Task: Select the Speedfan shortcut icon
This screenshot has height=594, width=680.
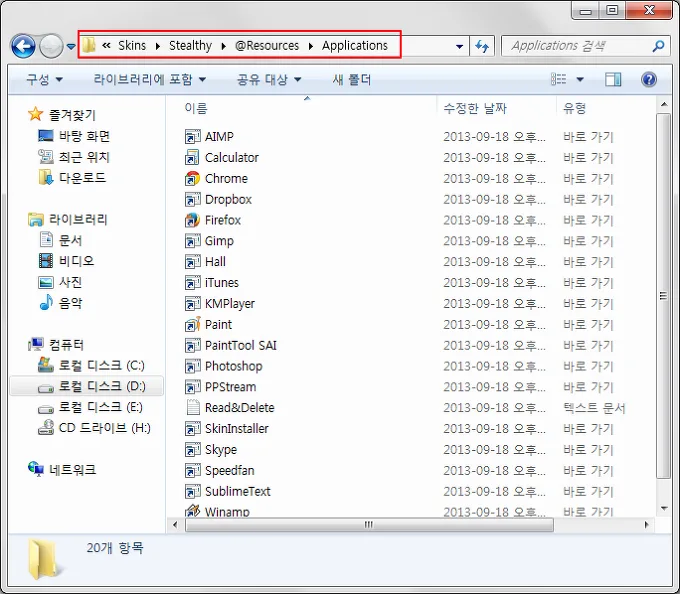Action: (193, 470)
